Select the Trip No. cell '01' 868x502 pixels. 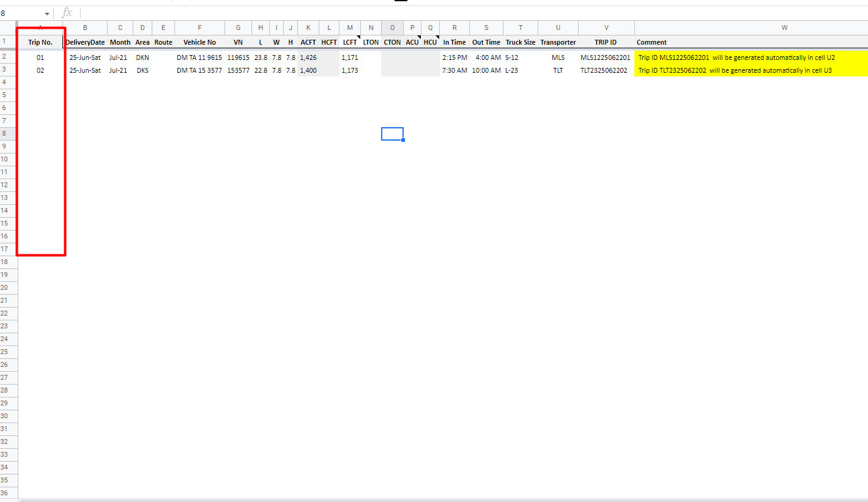pyautogui.click(x=40, y=57)
